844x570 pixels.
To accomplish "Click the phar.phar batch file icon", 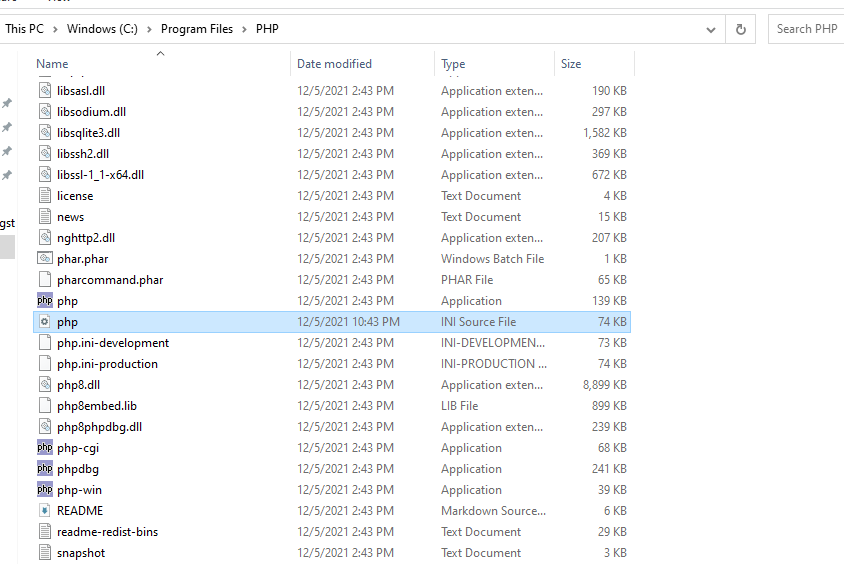I will tap(45, 258).
